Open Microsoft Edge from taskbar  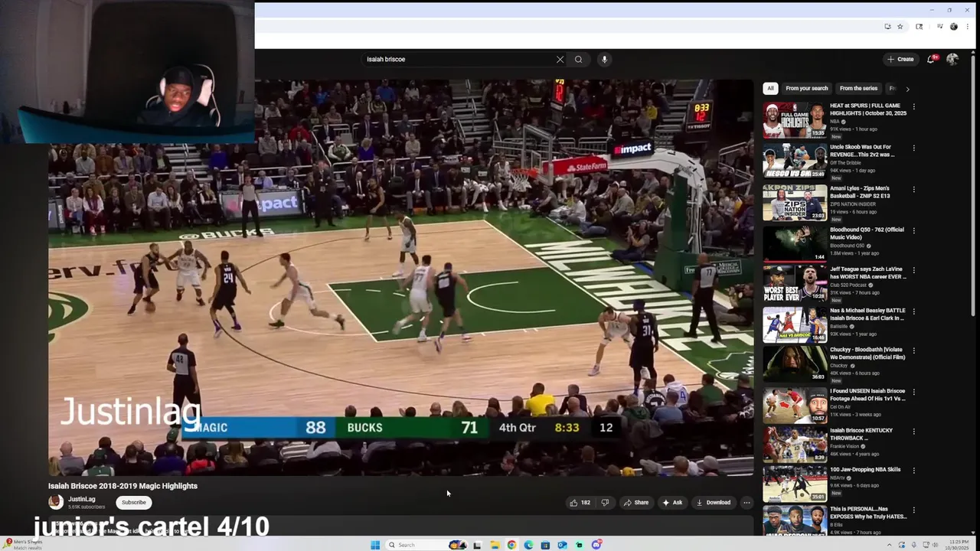528,545
